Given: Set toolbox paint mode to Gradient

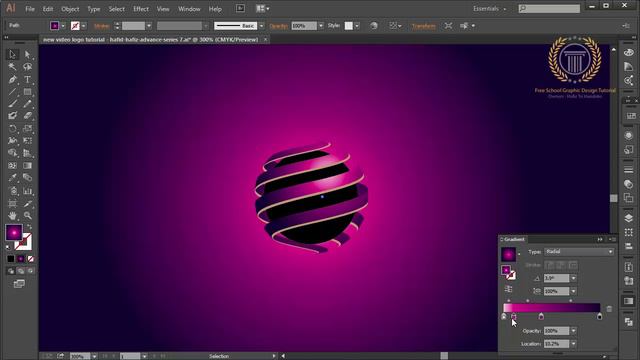Looking at the screenshot, I should tap(20, 259).
